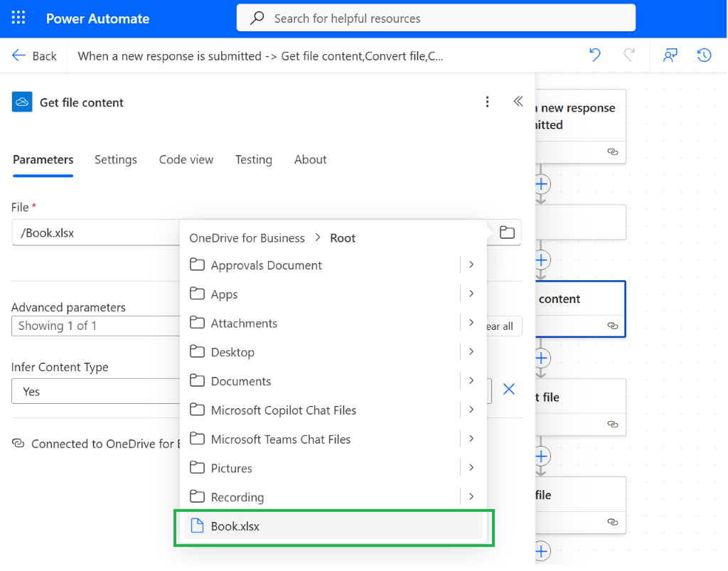Add a step after the trigger card
Screen dimensions: 728x571
click(541, 184)
